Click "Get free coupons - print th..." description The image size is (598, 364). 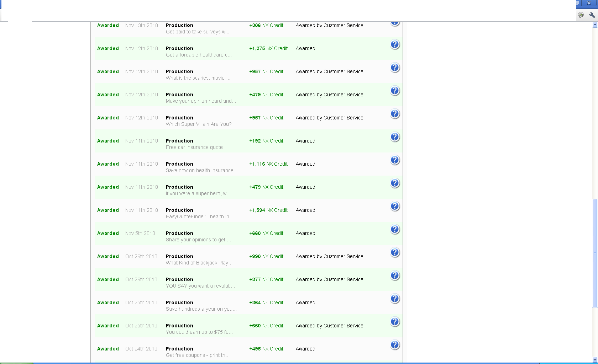[198, 355]
